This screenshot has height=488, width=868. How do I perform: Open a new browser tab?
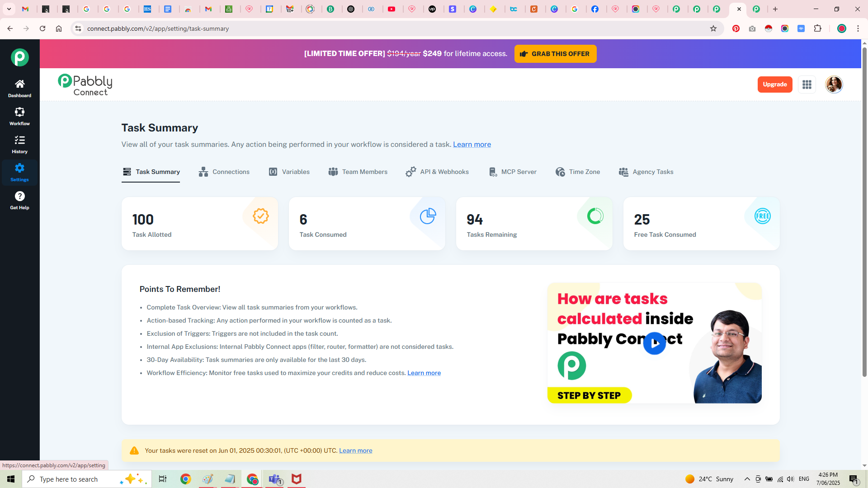pyautogui.click(x=775, y=9)
